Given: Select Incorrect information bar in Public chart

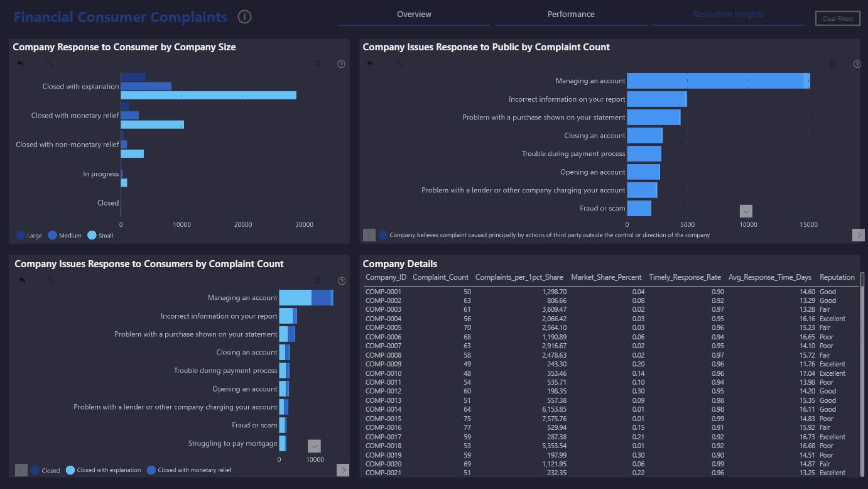Looking at the screenshot, I should [657, 99].
